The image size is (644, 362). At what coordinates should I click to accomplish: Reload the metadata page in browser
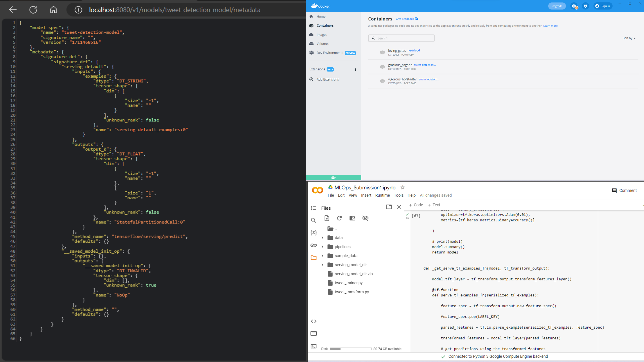[x=33, y=10]
